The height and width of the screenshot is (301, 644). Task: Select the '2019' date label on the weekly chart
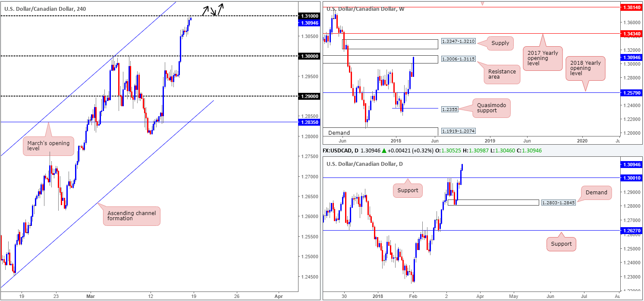pos(490,141)
